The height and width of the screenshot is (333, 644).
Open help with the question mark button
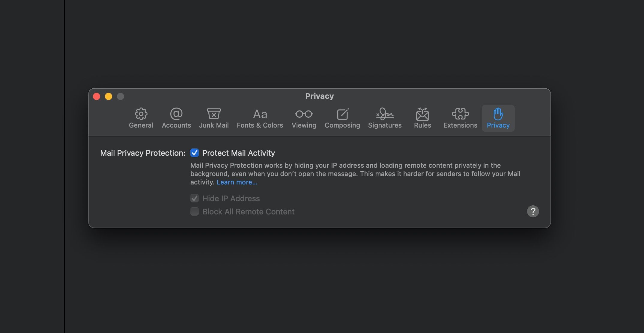(x=533, y=211)
